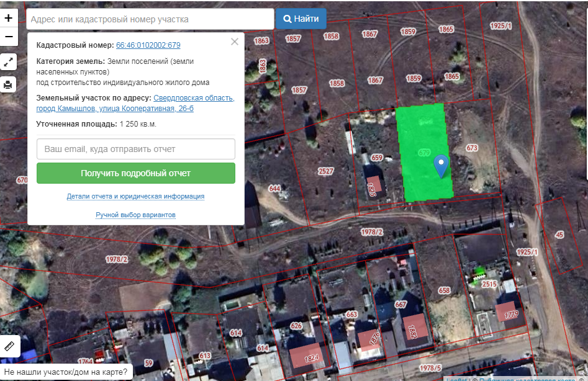This screenshot has width=588, height=381.
Task: Click the blue location pin marker
Action: click(441, 166)
